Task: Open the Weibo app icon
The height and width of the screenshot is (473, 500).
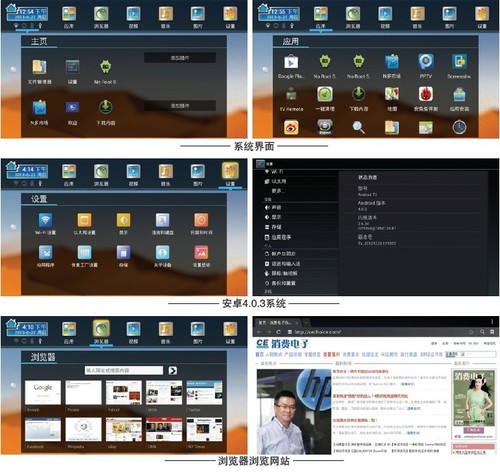Action: click(291, 127)
